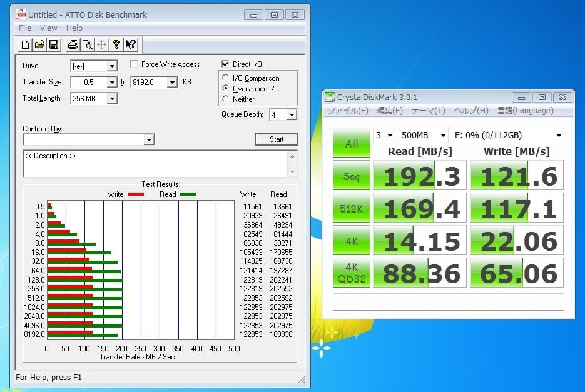Click the 512K read result 169.4
This screenshot has width=585, height=392.
click(x=420, y=208)
